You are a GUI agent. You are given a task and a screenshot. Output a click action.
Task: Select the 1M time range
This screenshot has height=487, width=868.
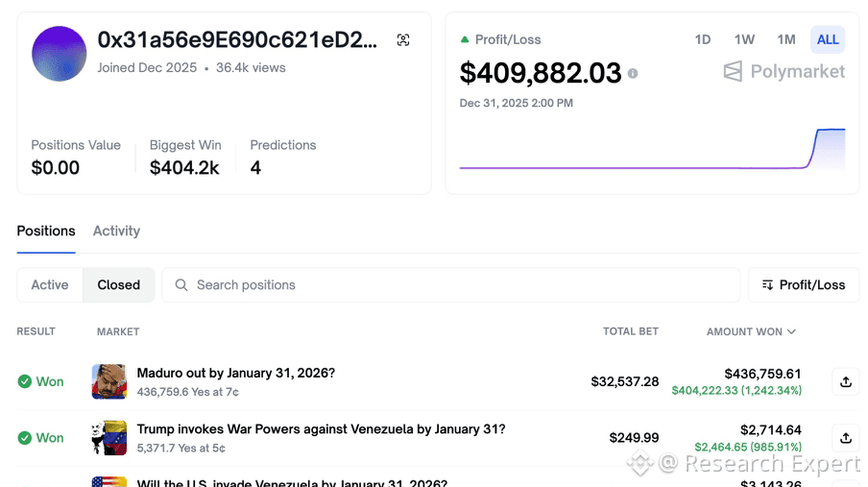pos(786,39)
